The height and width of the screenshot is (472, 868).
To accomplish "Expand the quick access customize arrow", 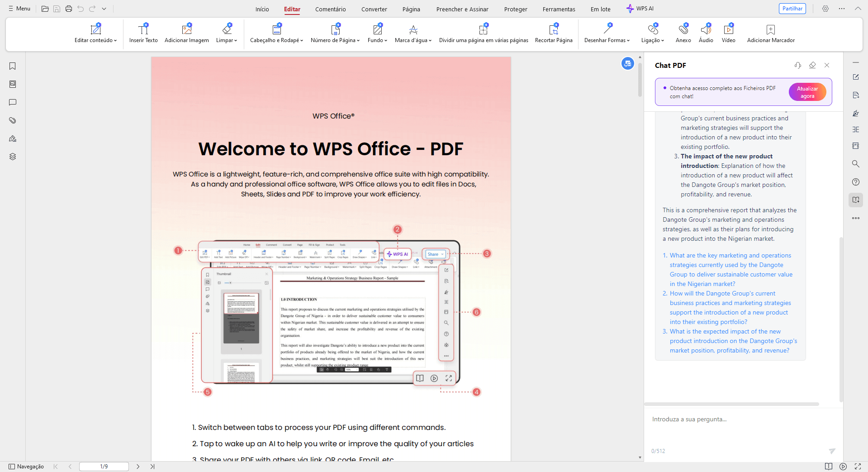I will coord(104,9).
